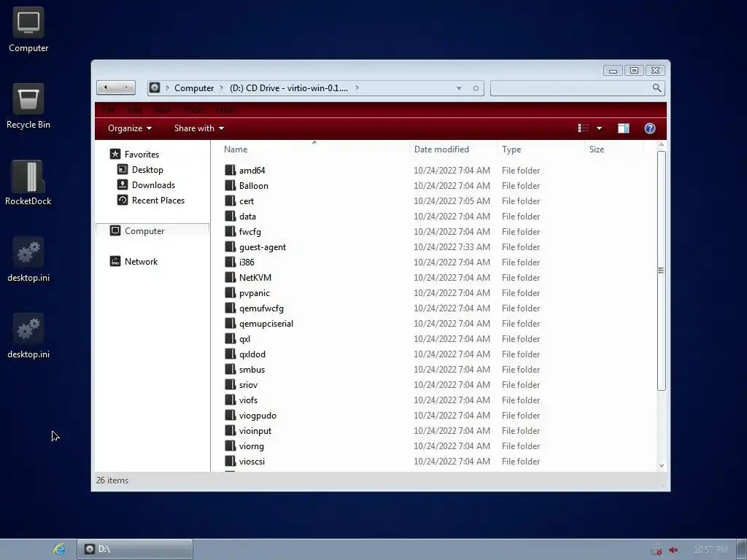This screenshot has height=560, width=747.
Task: Go forward with the Forward button
Action: 125,87
